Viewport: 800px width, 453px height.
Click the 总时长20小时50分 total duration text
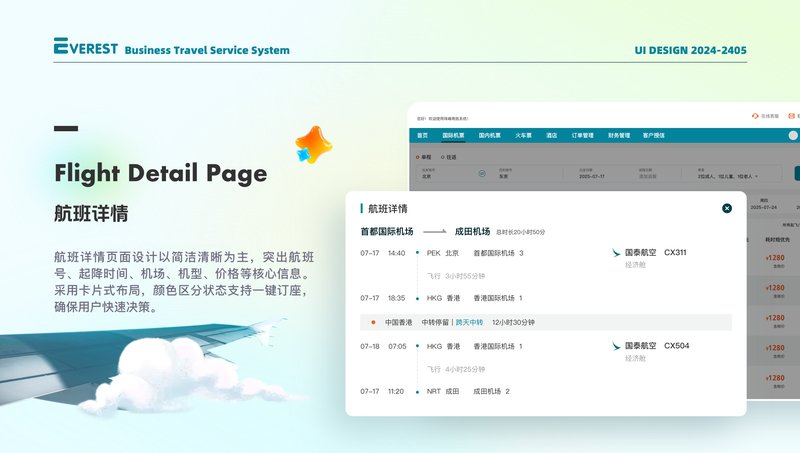click(x=520, y=232)
